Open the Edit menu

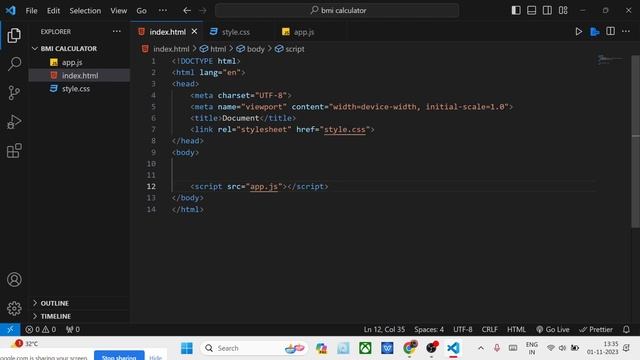point(53,11)
